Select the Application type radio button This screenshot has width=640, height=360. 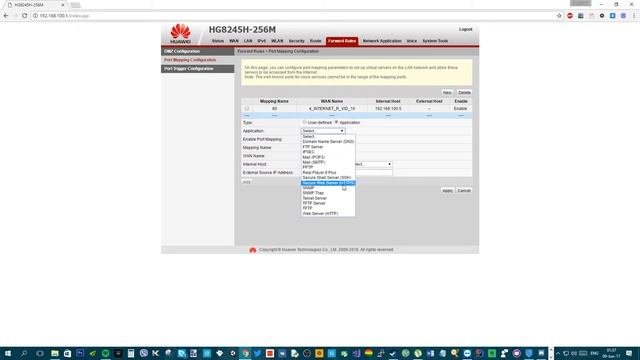[336, 122]
